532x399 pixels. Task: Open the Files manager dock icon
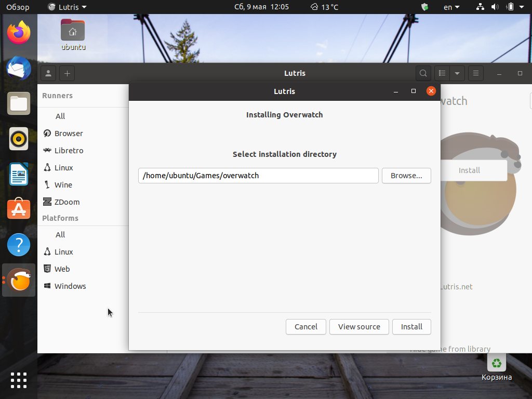(19, 103)
